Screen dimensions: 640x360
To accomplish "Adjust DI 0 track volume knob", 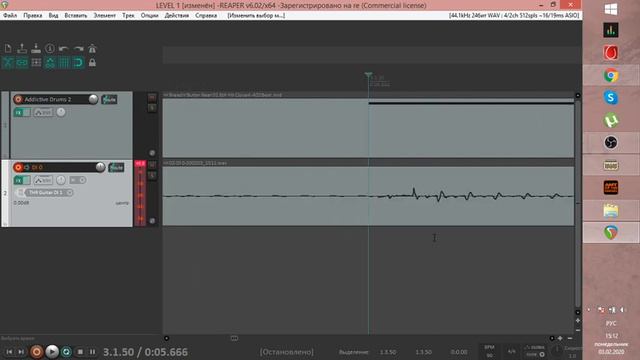I will [x=100, y=167].
